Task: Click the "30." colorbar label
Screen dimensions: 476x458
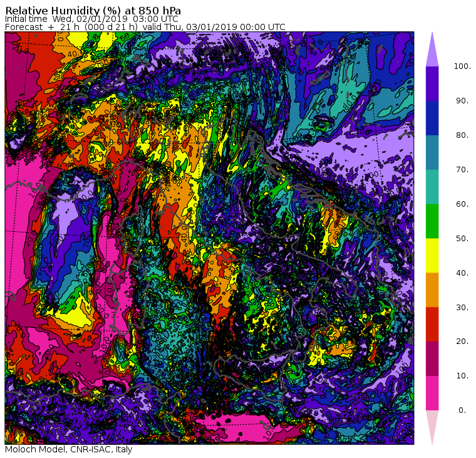Action: tap(462, 308)
